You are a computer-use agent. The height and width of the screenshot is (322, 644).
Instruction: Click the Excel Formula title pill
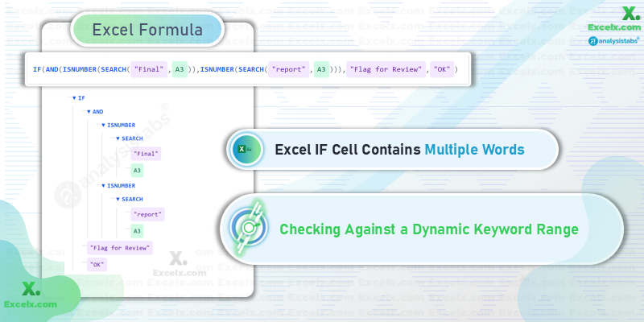(x=147, y=30)
